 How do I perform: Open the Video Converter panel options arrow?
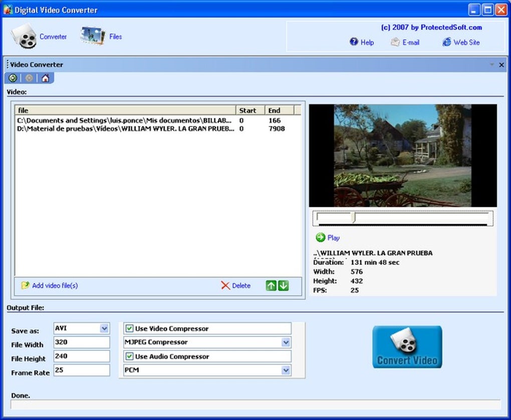coord(492,65)
